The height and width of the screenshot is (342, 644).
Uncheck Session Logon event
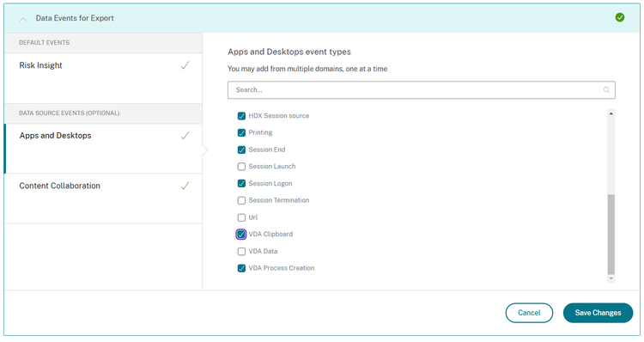click(x=241, y=183)
